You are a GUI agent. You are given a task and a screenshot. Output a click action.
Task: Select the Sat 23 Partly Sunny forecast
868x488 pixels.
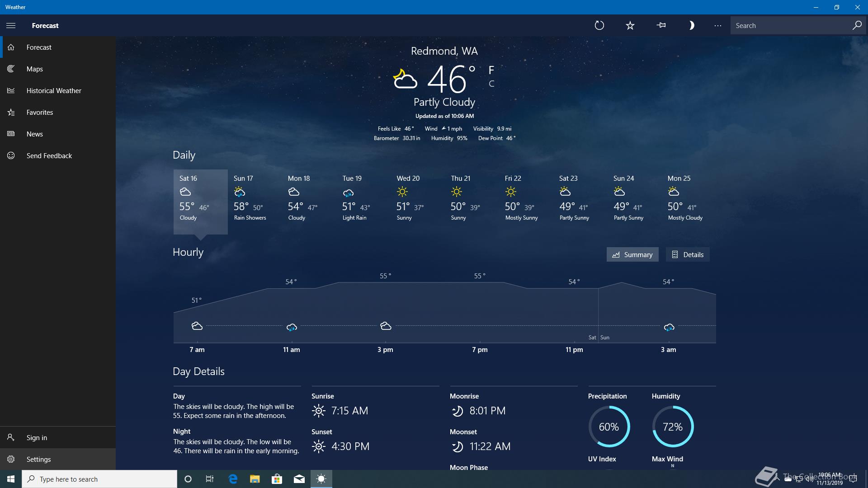coord(580,202)
